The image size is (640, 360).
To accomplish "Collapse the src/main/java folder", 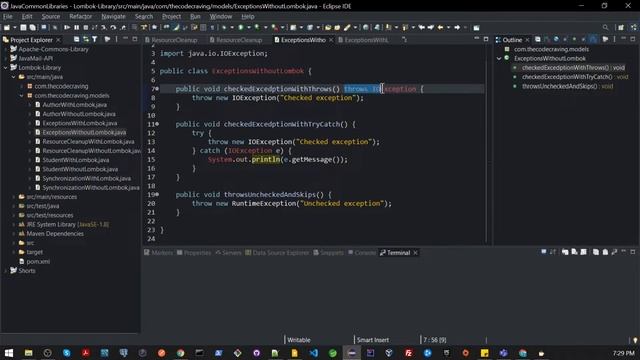I will click(13, 77).
